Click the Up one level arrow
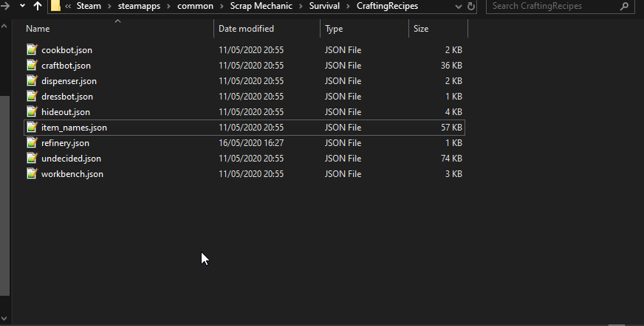 [x=37, y=6]
